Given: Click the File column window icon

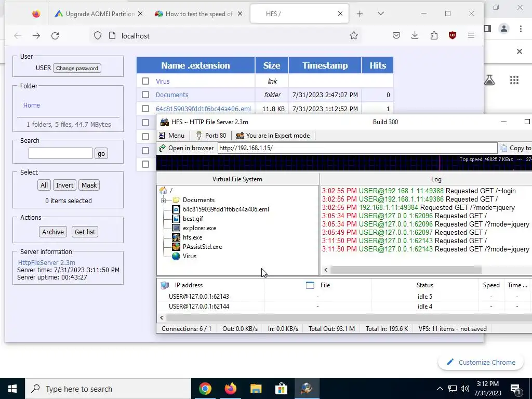Looking at the screenshot, I should (310, 285).
